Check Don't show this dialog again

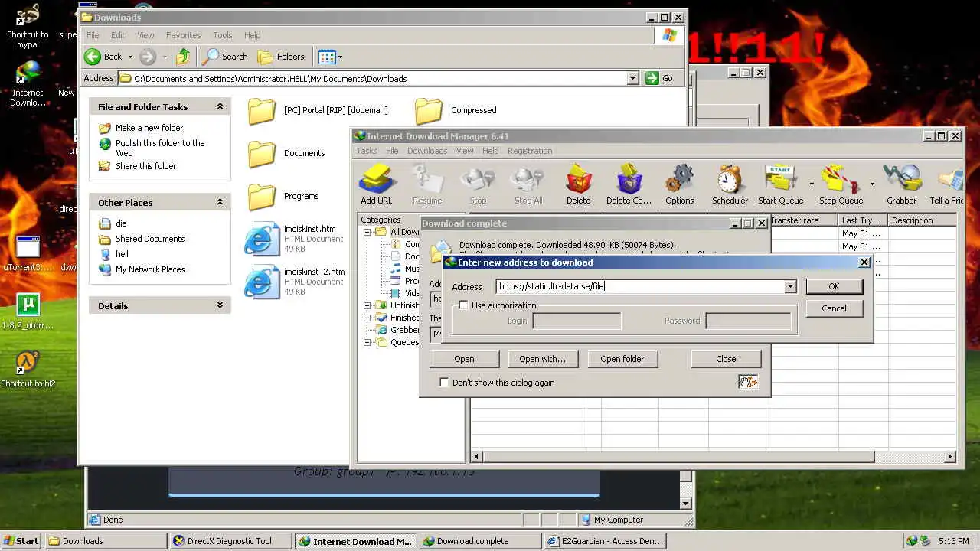point(444,383)
